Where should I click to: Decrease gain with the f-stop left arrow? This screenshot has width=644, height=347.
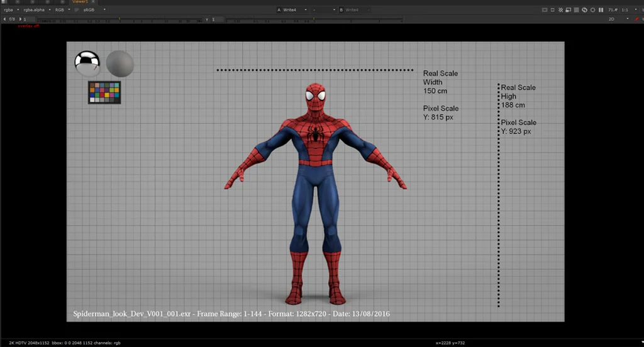(x=4, y=19)
